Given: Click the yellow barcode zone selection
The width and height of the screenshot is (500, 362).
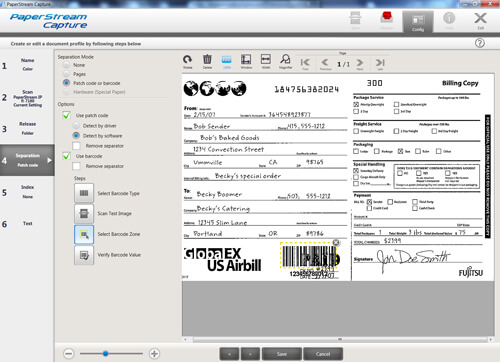Looking at the screenshot, I should tap(309, 256).
